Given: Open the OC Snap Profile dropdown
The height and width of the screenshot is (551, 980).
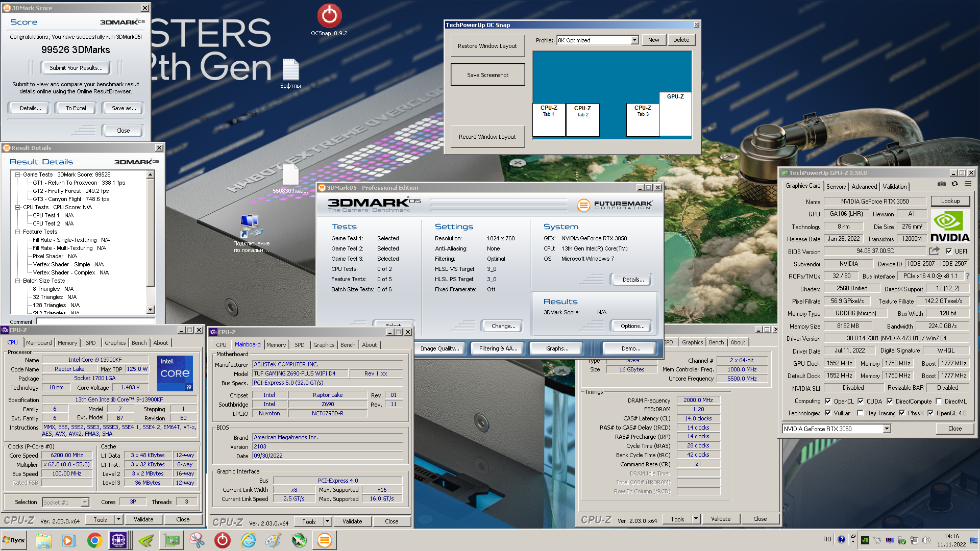Looking at the screenshot, I should pyautogui.click(x=634, y=40).
